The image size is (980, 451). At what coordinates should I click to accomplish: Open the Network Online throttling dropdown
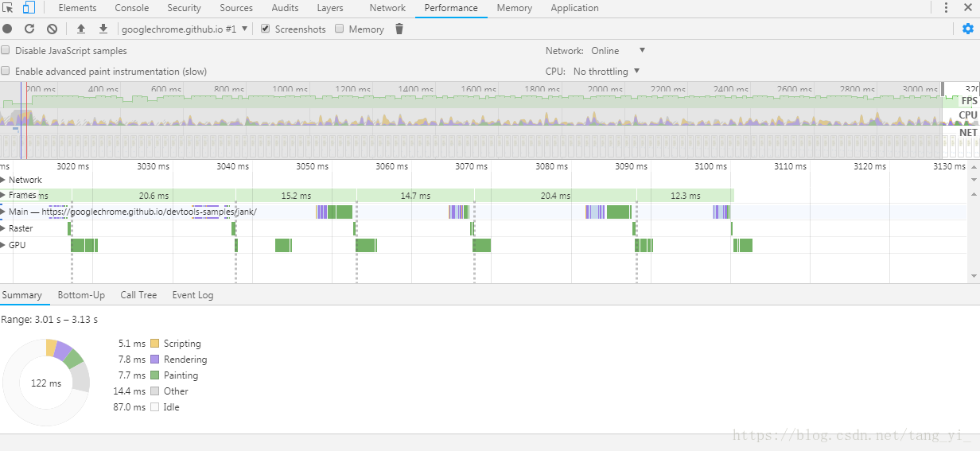click(618, 50)
